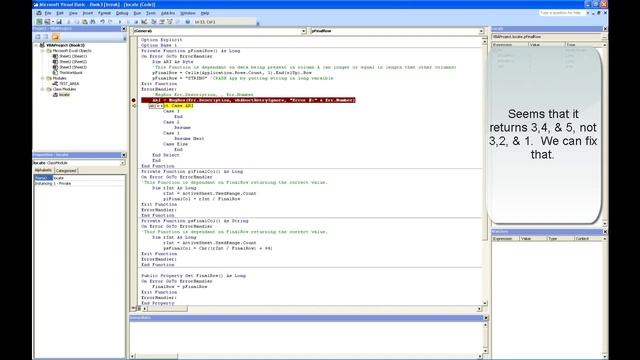
Task: Open the call stack button in Locals window
Action: tap(604, 37)
